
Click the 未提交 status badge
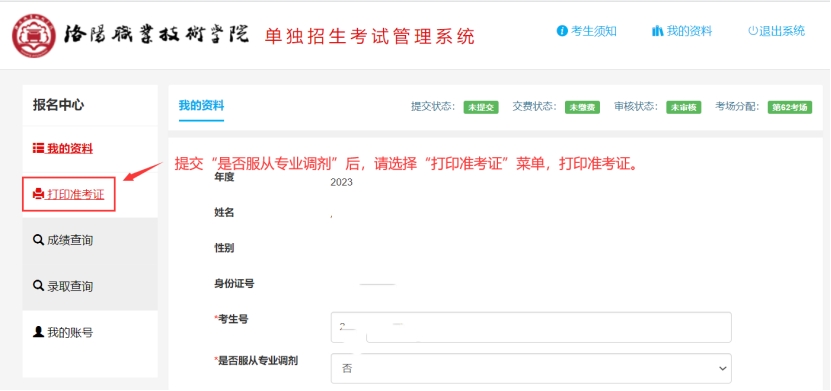click(481, 107)
